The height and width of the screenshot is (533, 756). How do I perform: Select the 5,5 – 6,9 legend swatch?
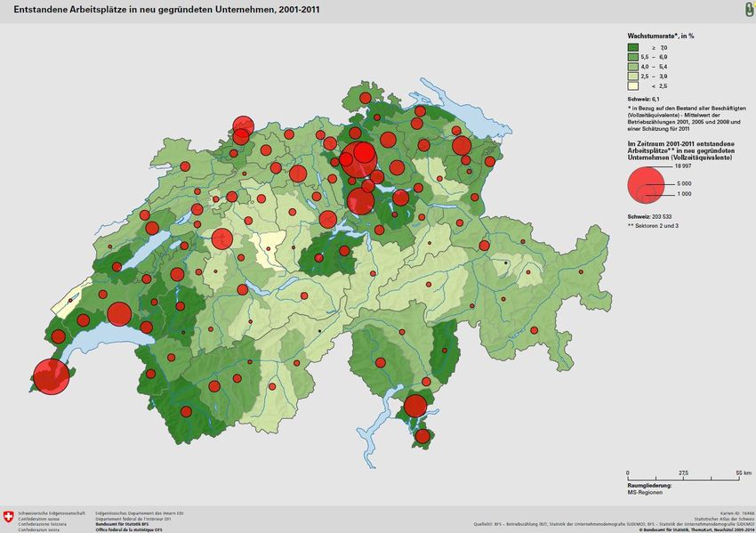pyautogui.click(x=633, y=57)
